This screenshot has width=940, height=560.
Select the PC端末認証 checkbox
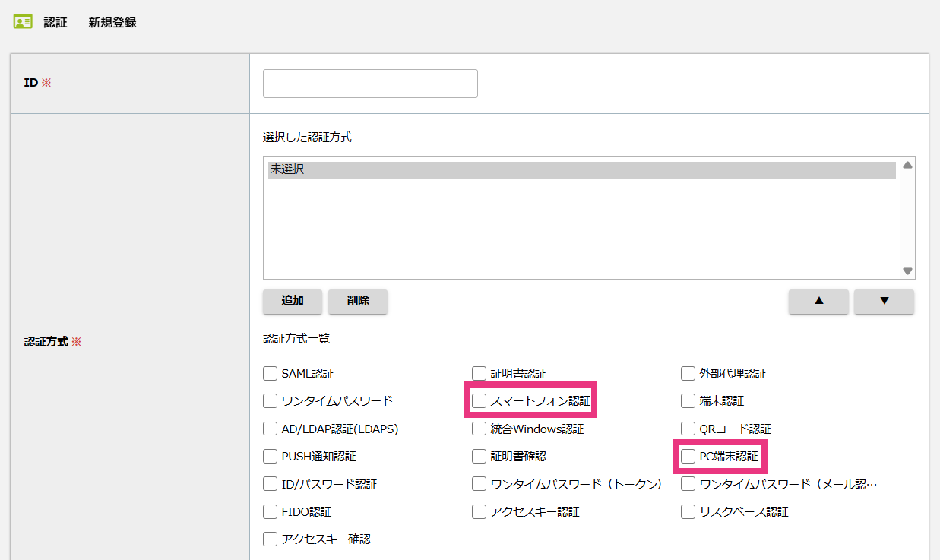[688, 456]
